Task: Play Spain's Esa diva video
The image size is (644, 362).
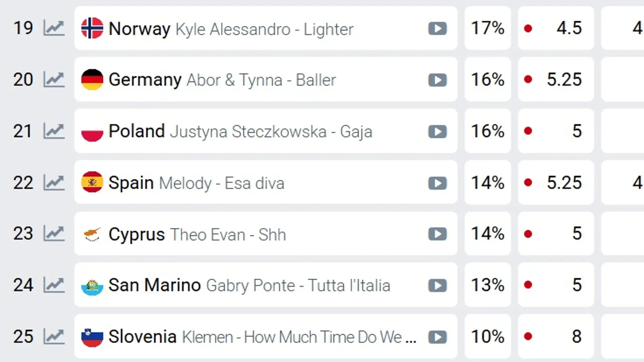Action: (437, 183)
